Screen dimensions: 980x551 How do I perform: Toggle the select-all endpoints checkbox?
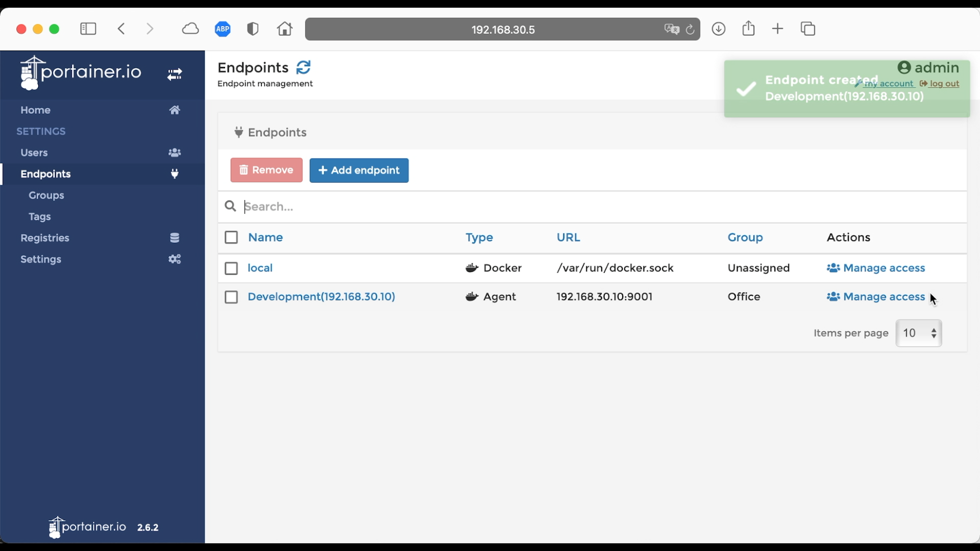pos(231,238)
